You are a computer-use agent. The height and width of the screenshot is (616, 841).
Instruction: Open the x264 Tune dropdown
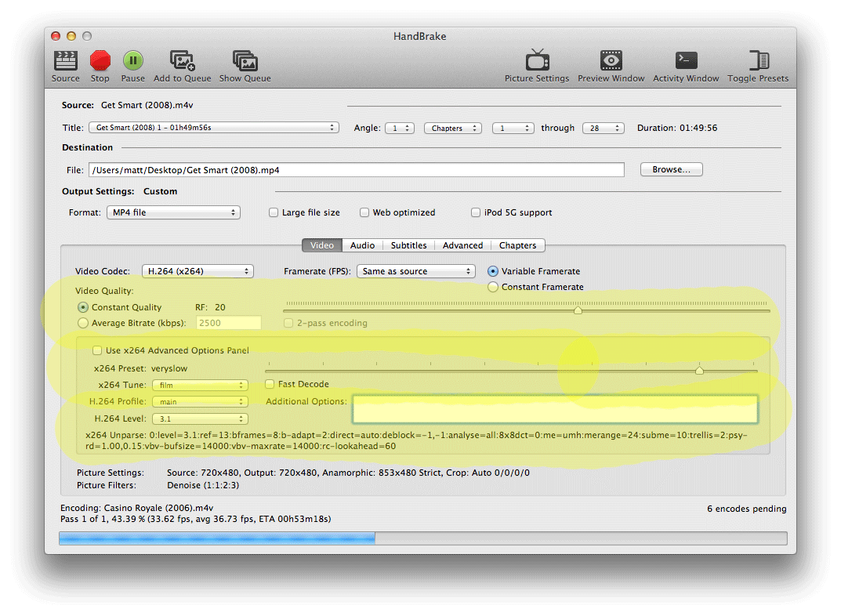(200, 385)
